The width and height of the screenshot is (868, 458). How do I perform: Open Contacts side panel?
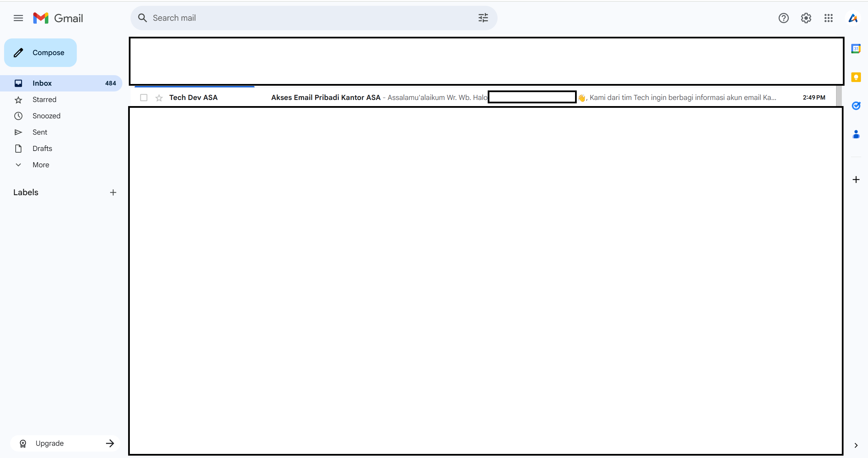pyautogui.click(x=856, y=135)
